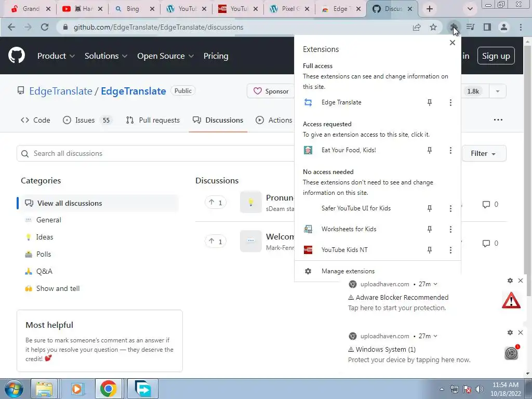Open the Actions tab
This screenshot has width=532, height=399.
pyautogui.click(x=274, y=120)
